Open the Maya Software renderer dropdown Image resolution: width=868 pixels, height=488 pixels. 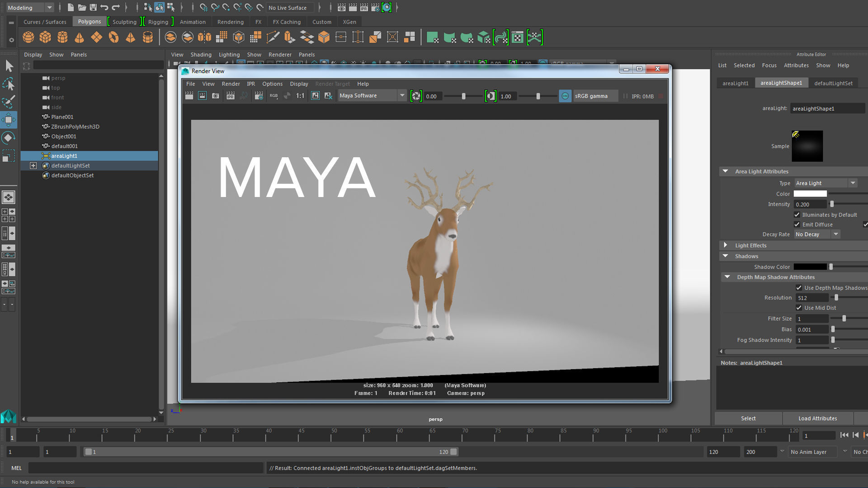click(x=372, y=96)
